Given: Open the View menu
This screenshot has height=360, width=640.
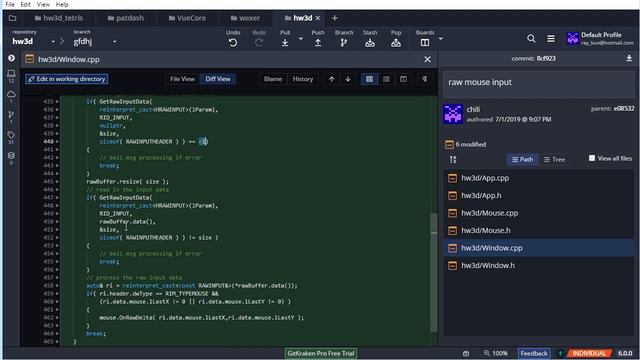Looking at the screenshot, I should (43, 4).
